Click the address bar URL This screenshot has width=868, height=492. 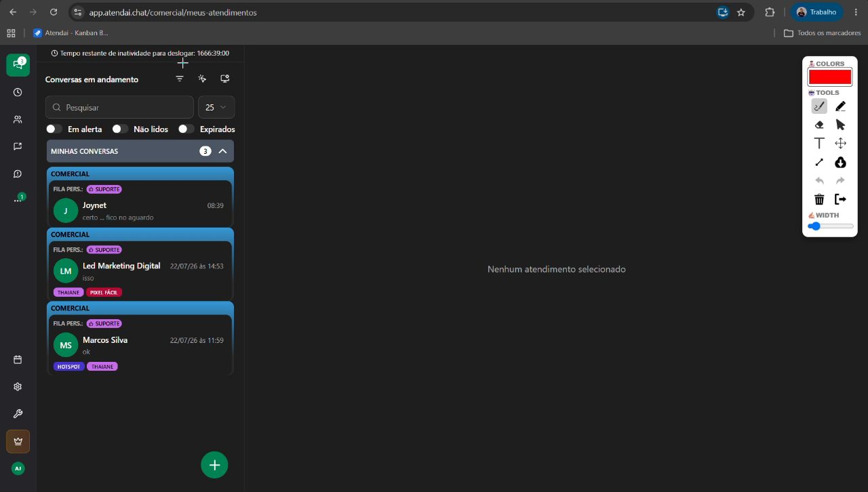173,12
